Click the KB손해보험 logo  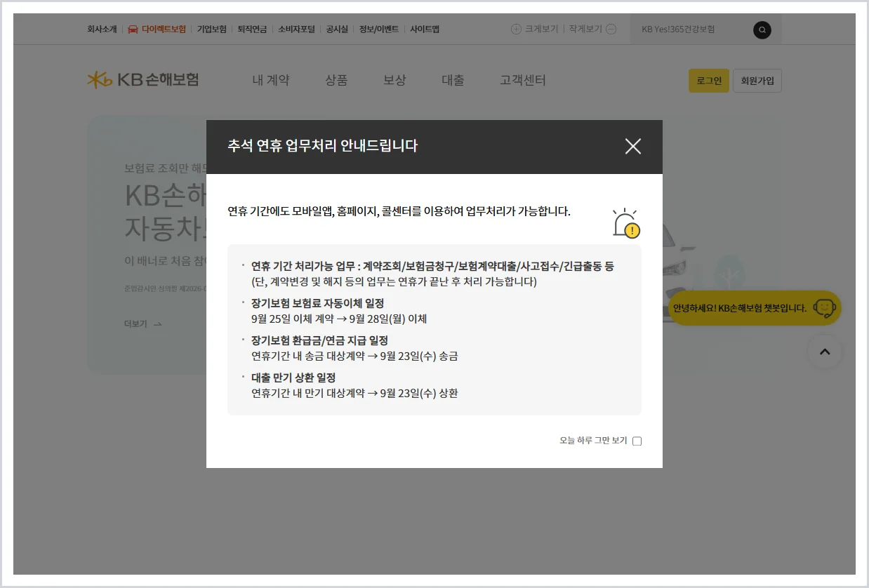pyautogui.click(x=143, y=80)
